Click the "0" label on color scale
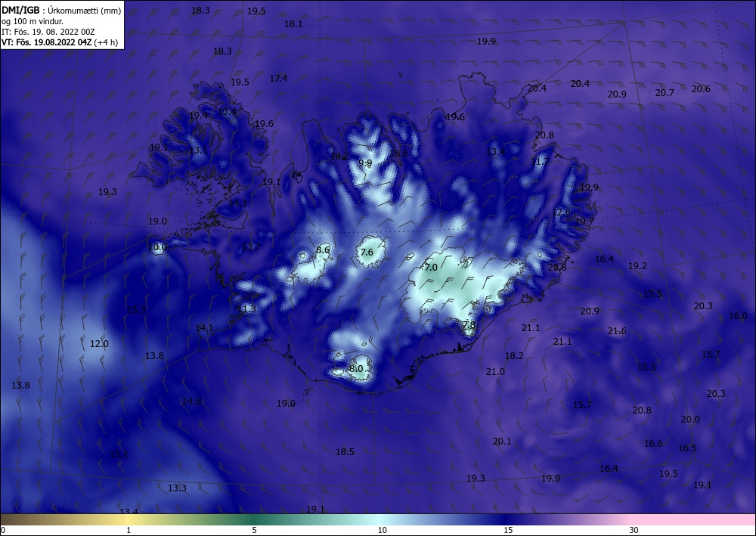Screen dimensions: 756x536 click(3, 530)
